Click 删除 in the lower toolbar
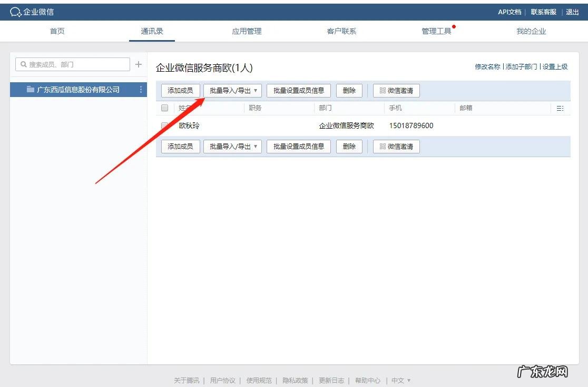This screenshot has width=588, height=387. [349, 146]
